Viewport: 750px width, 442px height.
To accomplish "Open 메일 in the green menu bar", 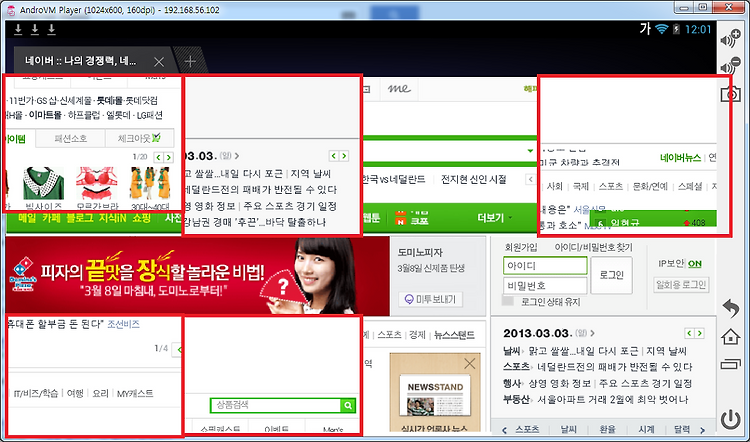I will (x=28, y=218).
